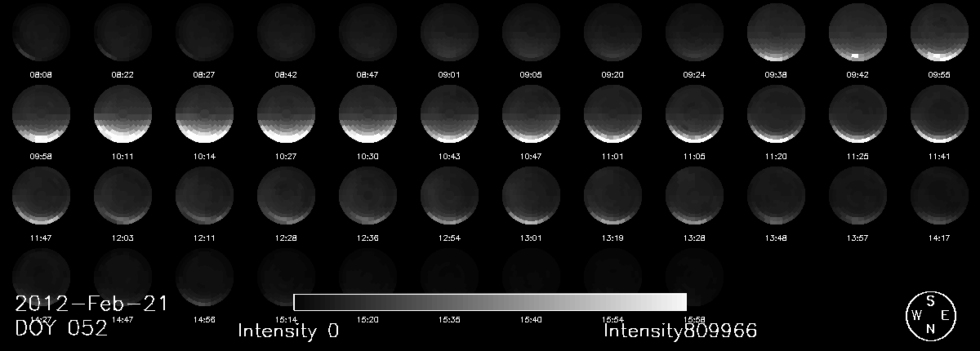Click the 12:36 timestamp
This screenshot has height=351, width=980.
(367, 237)
